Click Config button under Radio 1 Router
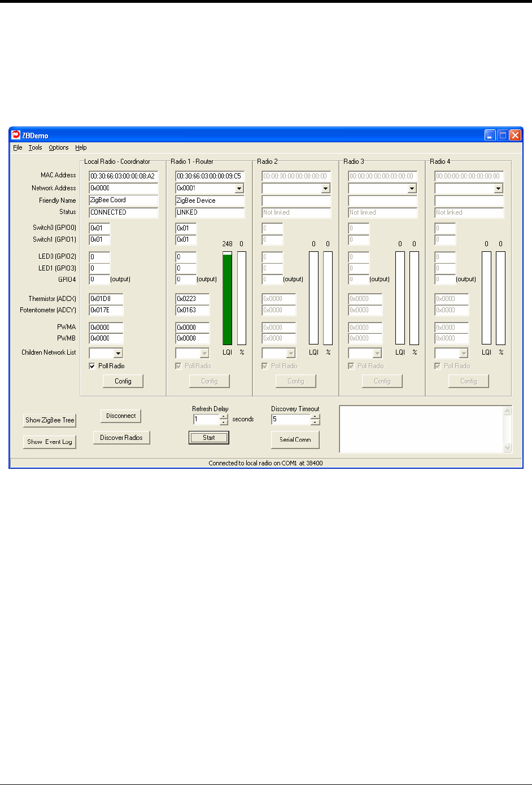Viewport: 532px width, 785px height. [210, 381]
